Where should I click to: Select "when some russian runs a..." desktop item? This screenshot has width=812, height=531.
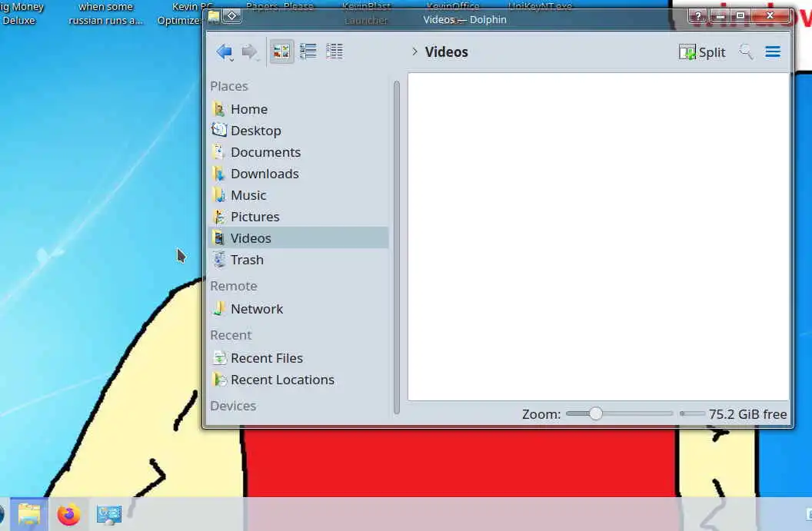(105, 14)
